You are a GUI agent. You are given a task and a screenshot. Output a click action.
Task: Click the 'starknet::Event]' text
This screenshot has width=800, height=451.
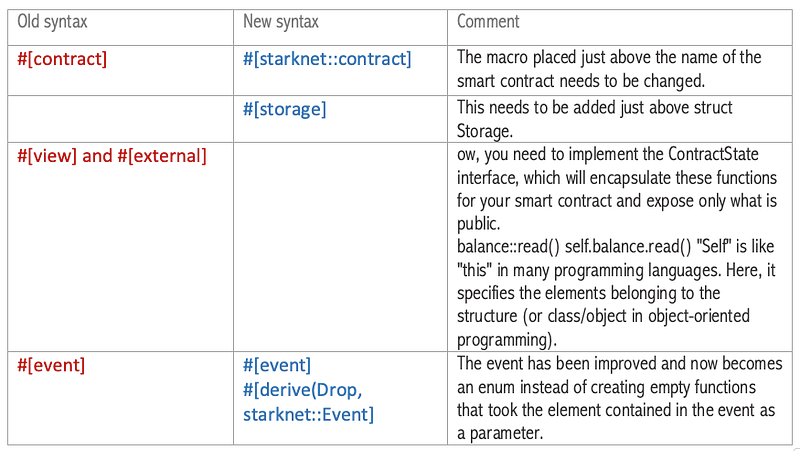308,414
